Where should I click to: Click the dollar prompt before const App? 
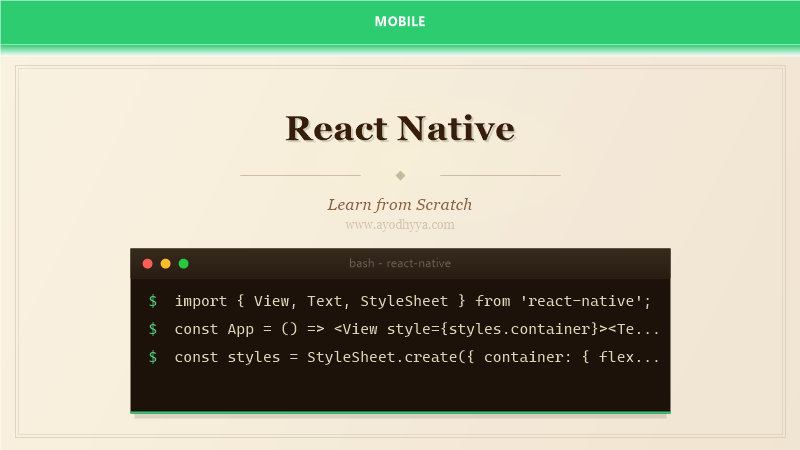coord(153,329)
